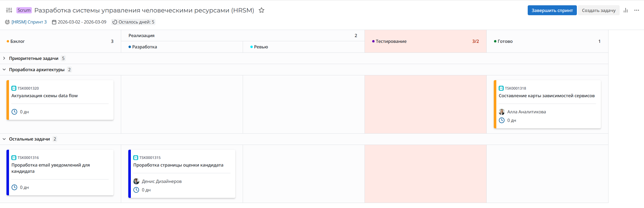This screenshot has height=208, width=644.
Task: Collapse the Проработка архитектуры group
Action: pyautogui.click(x=4, y=69)
